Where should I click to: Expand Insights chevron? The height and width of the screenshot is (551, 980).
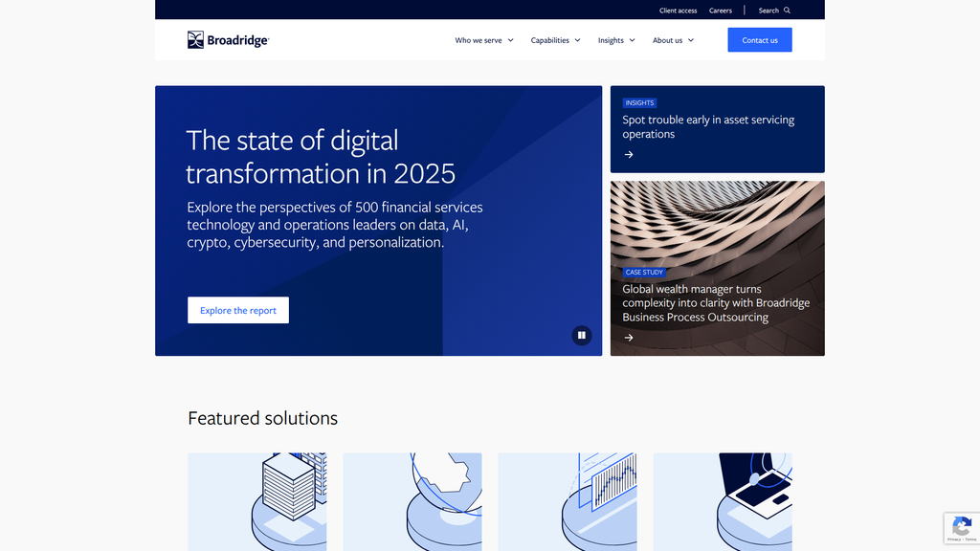coord(632,40)
